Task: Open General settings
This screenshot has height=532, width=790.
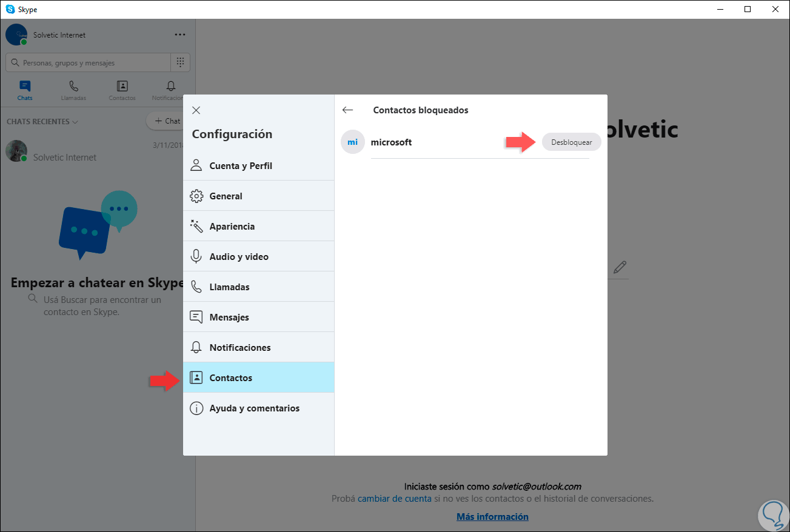Action: point(258,196)
